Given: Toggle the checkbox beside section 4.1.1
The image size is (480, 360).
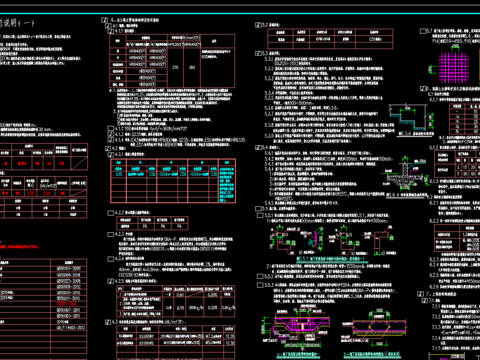Looking at the screenshot, I should (111, 31).
